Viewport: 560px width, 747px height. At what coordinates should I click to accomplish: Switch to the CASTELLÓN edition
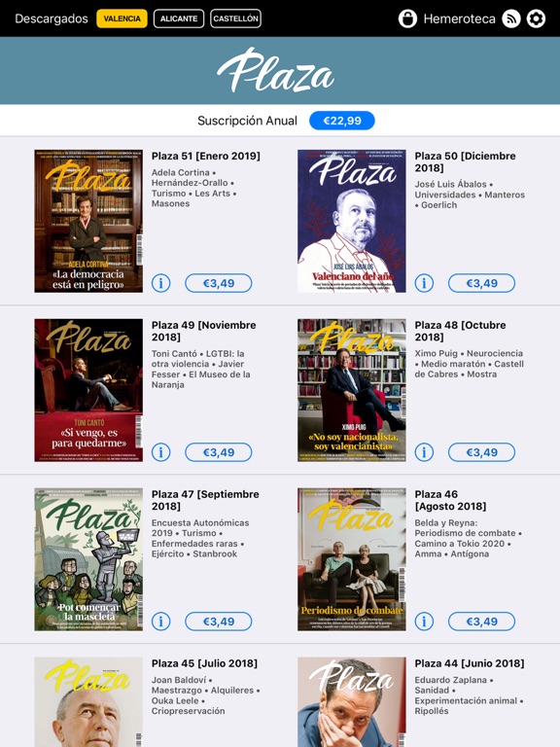[235, 18]
